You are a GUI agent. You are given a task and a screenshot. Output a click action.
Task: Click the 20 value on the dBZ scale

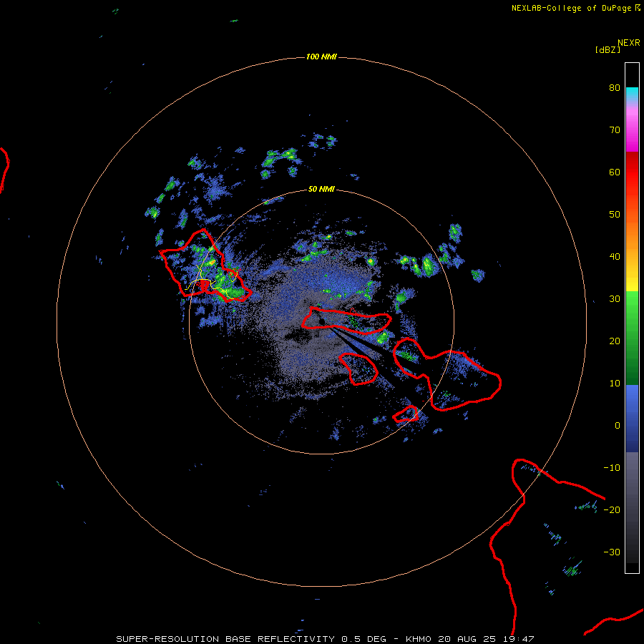tap(615, 341)
